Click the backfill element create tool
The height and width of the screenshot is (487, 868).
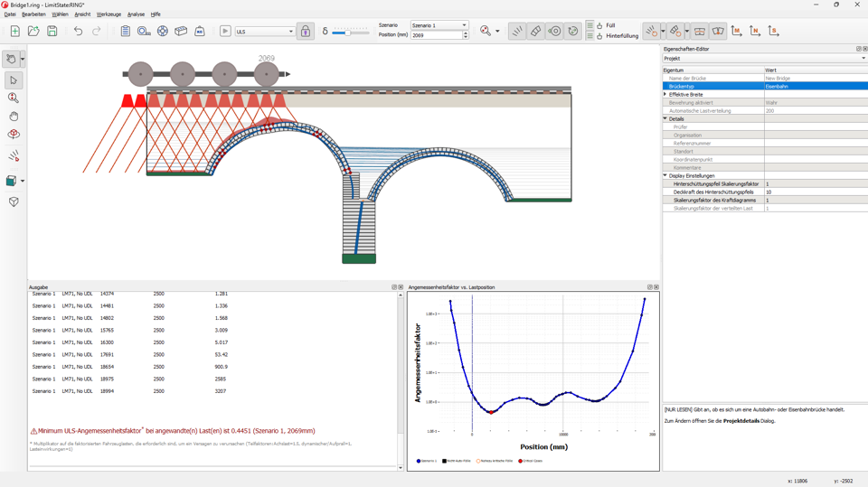(x=652, y=32)
